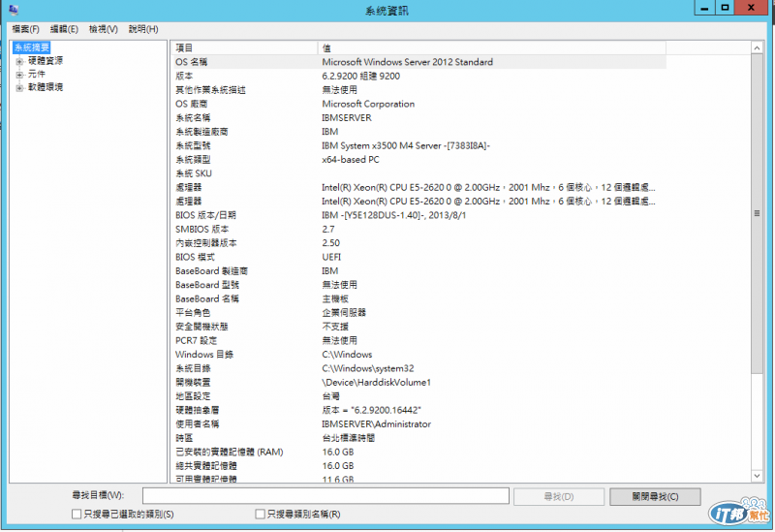The height and width of the screenshot is (532, 775).
Task: Select the BaseBoard 製造商 row
Action: coord(418,271)
